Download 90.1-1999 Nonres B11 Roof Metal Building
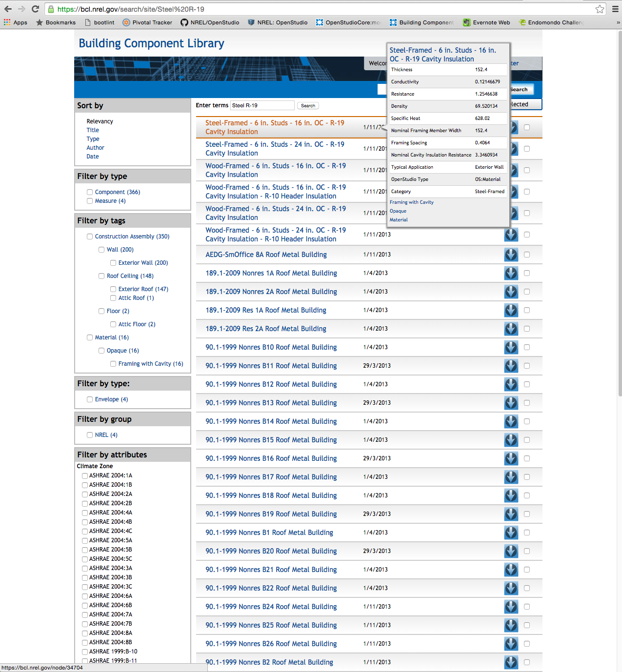622x672 pixels. 511,366
